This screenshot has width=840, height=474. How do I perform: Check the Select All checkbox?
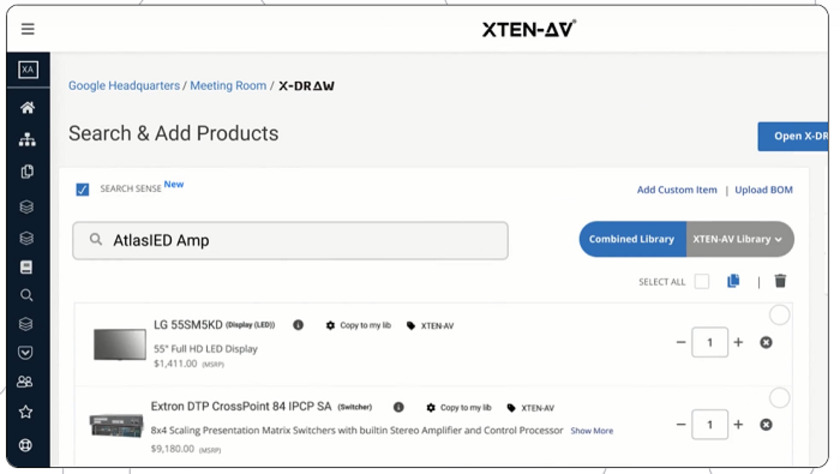702,282
